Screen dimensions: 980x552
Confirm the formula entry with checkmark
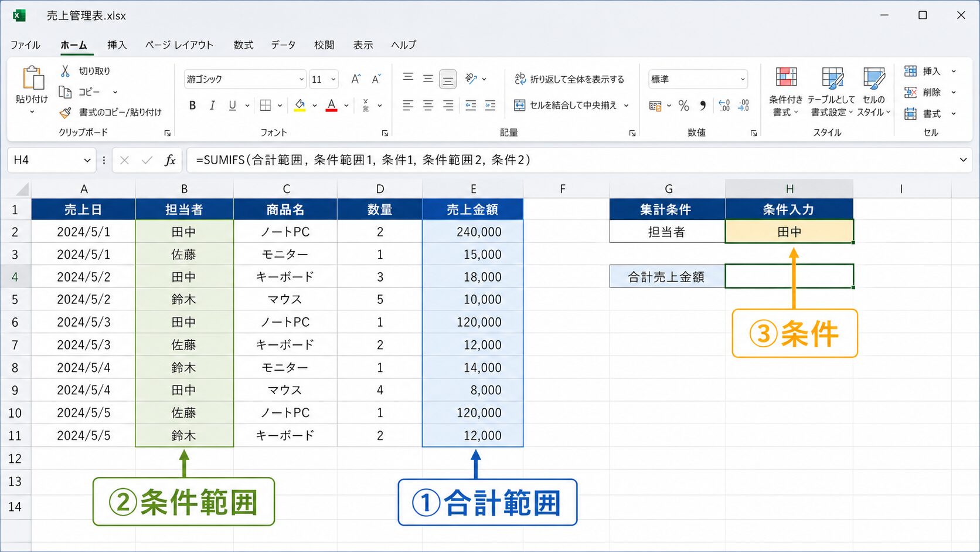pyautogui.click(x=147, y=160)
